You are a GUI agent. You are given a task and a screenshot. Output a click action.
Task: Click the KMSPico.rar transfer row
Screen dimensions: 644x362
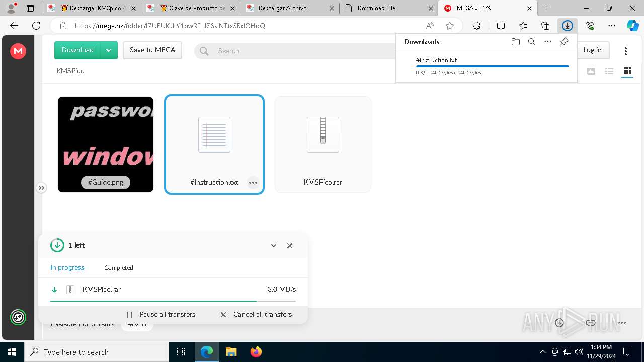tap(173, 290)
